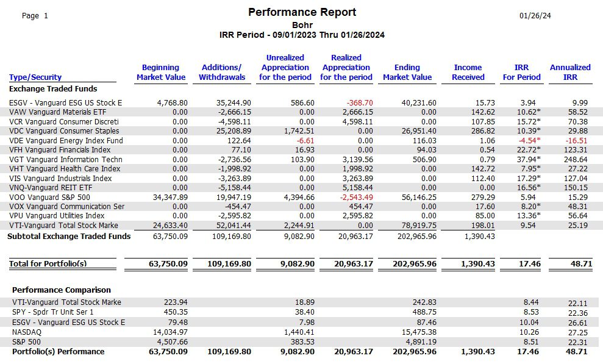603x364 pixels.
Task: Click the red -368.70 realized appreciation value
Action: point(360,102)
